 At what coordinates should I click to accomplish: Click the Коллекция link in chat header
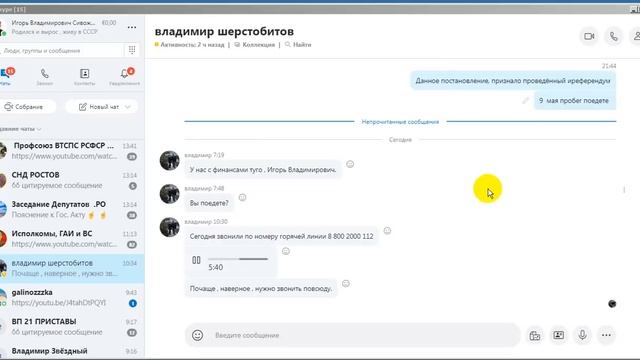pos(255,44)
